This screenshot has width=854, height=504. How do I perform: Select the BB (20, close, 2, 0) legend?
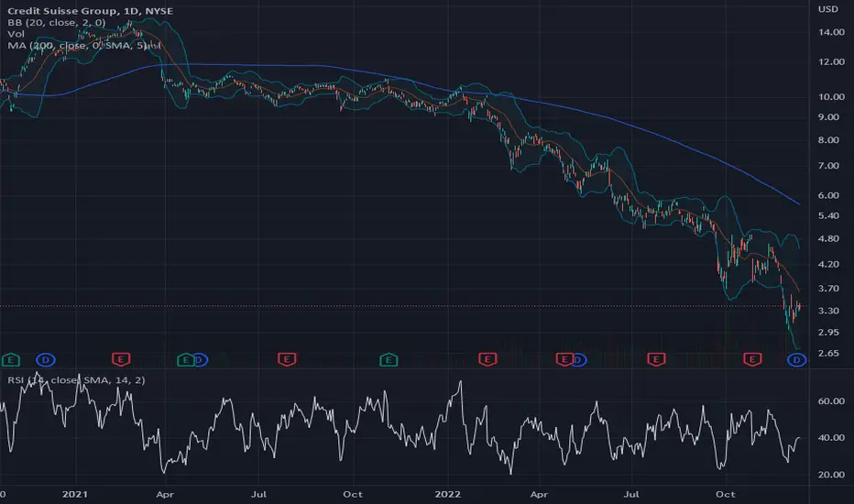tap(57, 22)
